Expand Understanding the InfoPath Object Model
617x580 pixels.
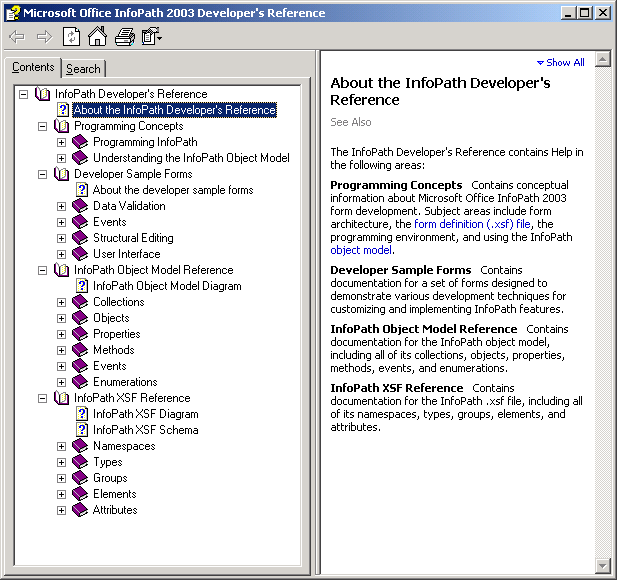[61, 159]
